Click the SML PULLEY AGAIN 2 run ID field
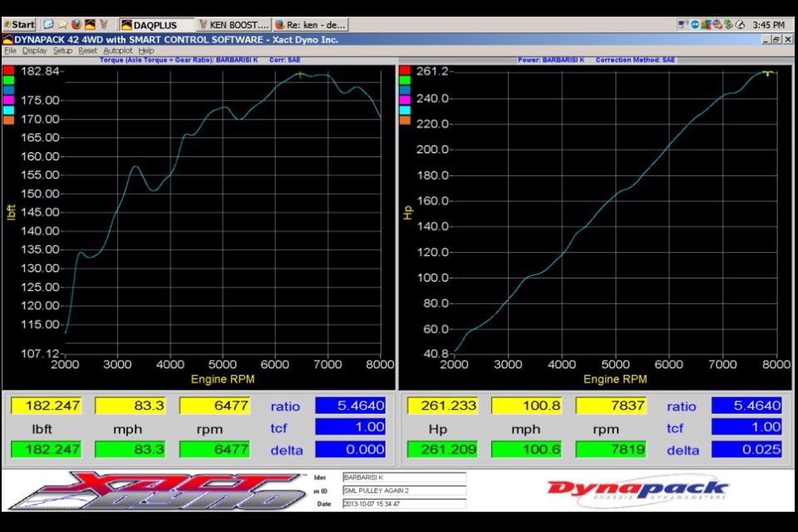 [404, 490]
